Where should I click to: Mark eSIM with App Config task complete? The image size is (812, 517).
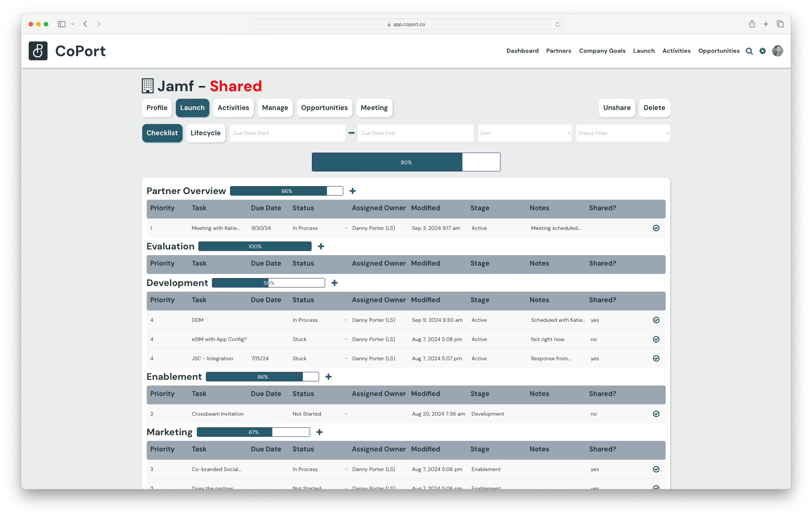(x=656, y=339)
